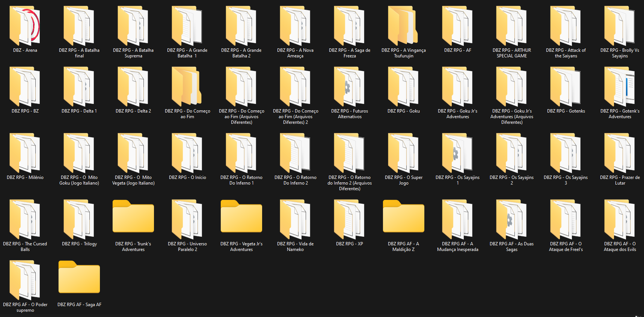Click DBZ RPG - O Mito Goku folder
The height and width of the screenshot is (317, 644).
point(79,153)
